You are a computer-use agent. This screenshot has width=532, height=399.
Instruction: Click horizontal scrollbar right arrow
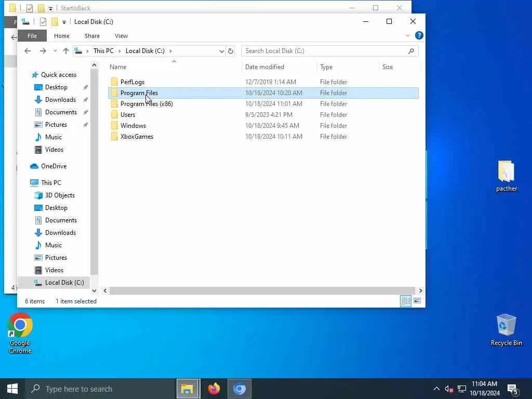pyautogui.click(x=420, y=291)
